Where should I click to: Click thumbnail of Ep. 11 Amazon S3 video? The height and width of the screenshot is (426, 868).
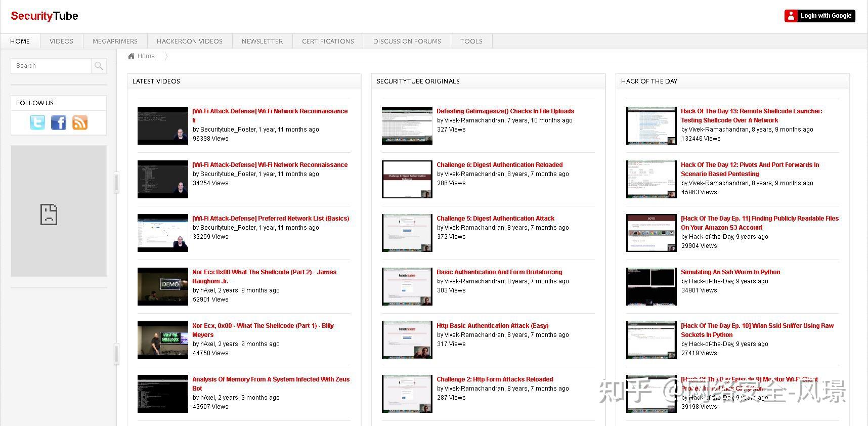[652, 233]
